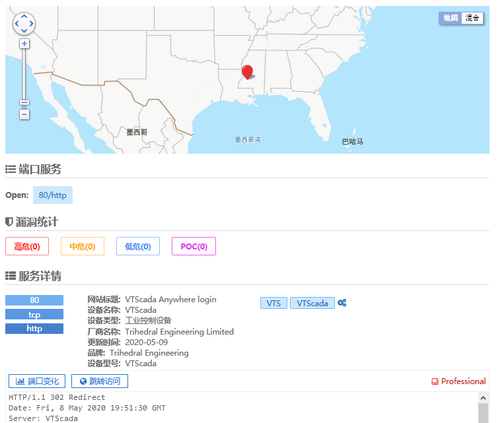Zoom in the map with plus button
The image size is (504, 423).
24,44
